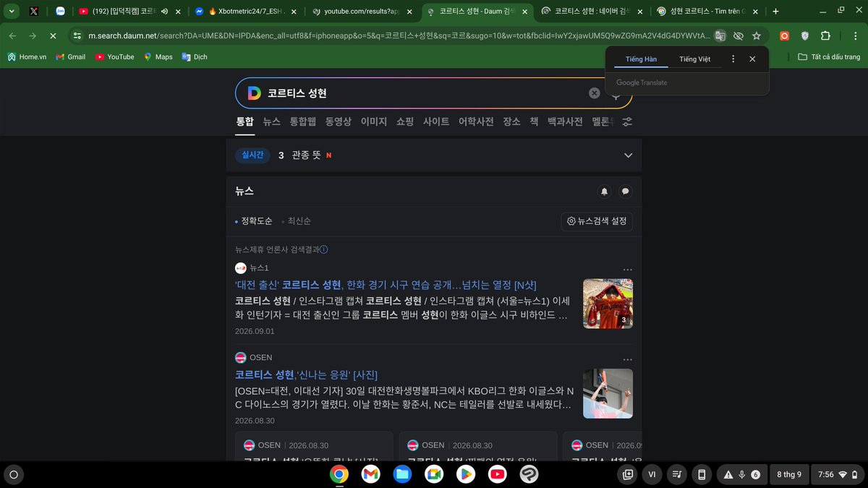Click the red record extension icon

[x=784, y=35]
